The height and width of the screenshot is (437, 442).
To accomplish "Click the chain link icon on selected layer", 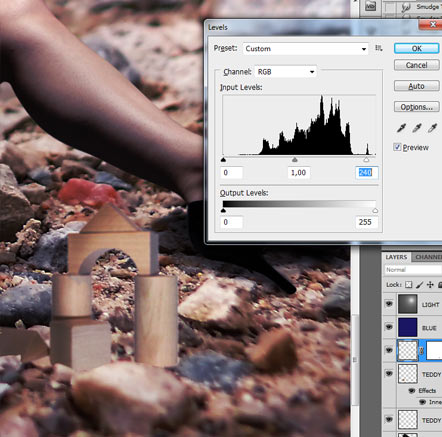I will (x=422, y=351).
